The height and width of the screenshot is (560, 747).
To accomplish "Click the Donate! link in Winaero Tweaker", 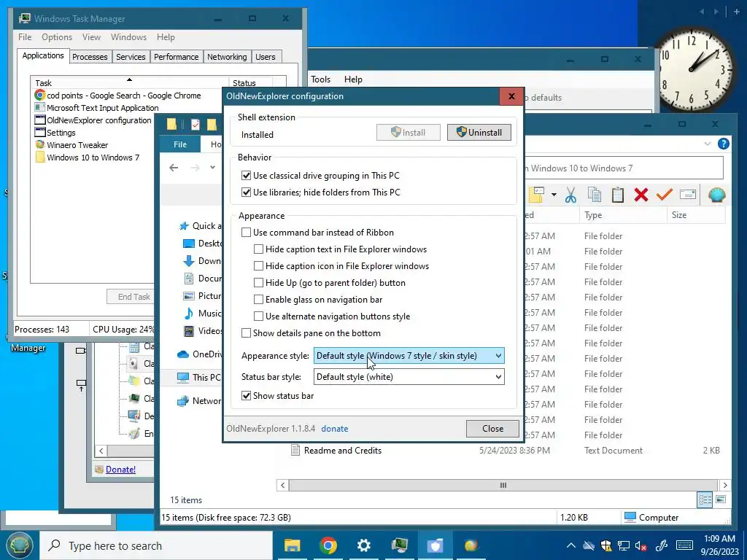I will pos(120,470).
